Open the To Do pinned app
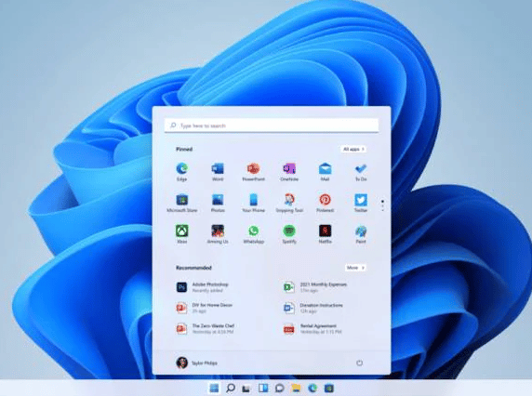 361,172
